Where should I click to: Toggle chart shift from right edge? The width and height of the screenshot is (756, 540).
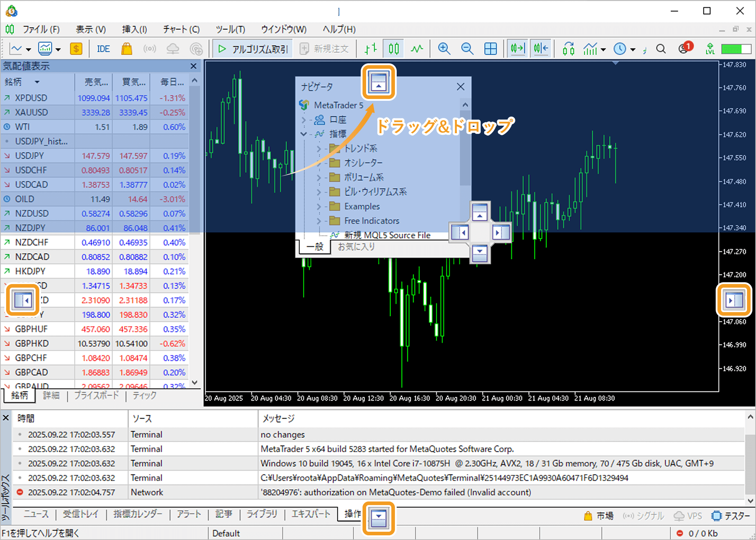[x=541, y=49]
